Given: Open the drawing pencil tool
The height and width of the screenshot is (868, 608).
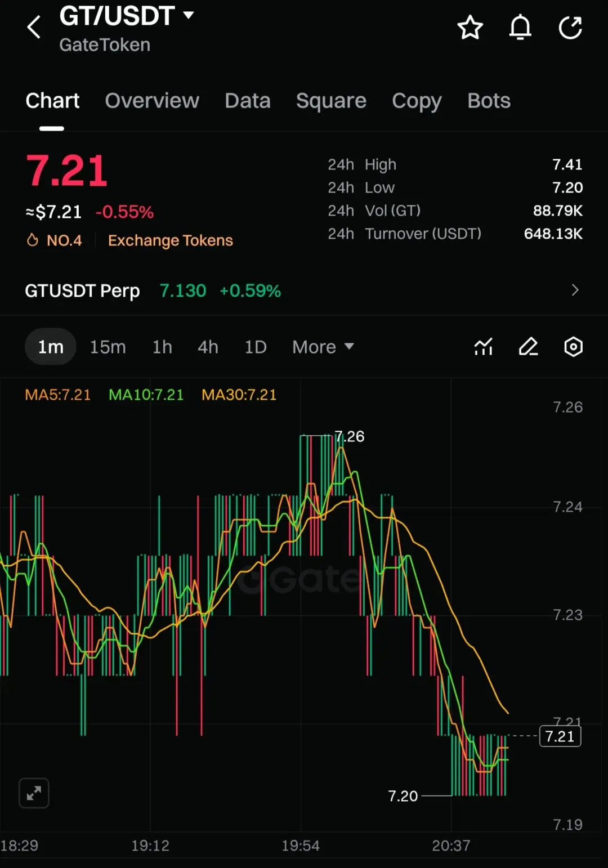Looking at the screenshot, I should (528, 347).
